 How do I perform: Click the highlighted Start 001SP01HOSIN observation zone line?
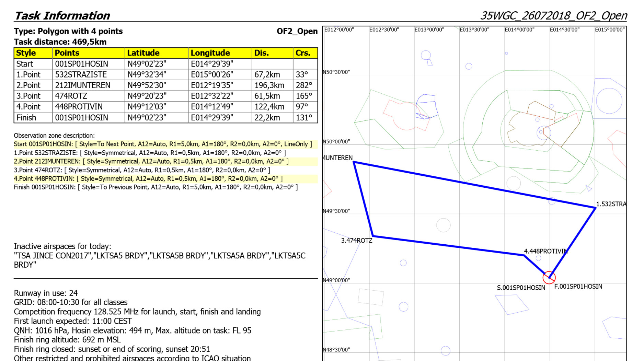coord(163,144)
